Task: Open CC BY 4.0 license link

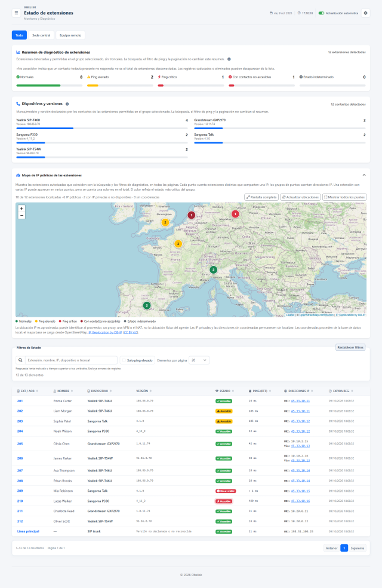Action: coord(130,332)
